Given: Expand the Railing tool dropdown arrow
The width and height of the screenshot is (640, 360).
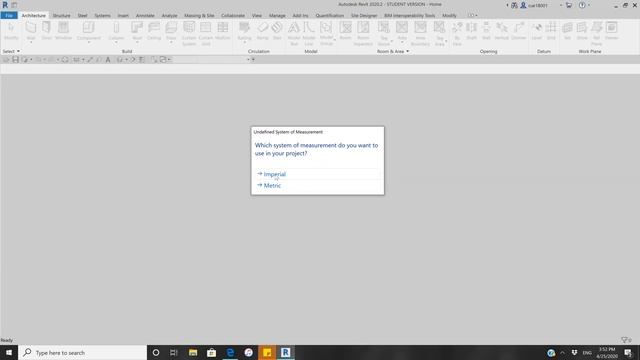Looking at the screenshot, I should click(244, 42).
